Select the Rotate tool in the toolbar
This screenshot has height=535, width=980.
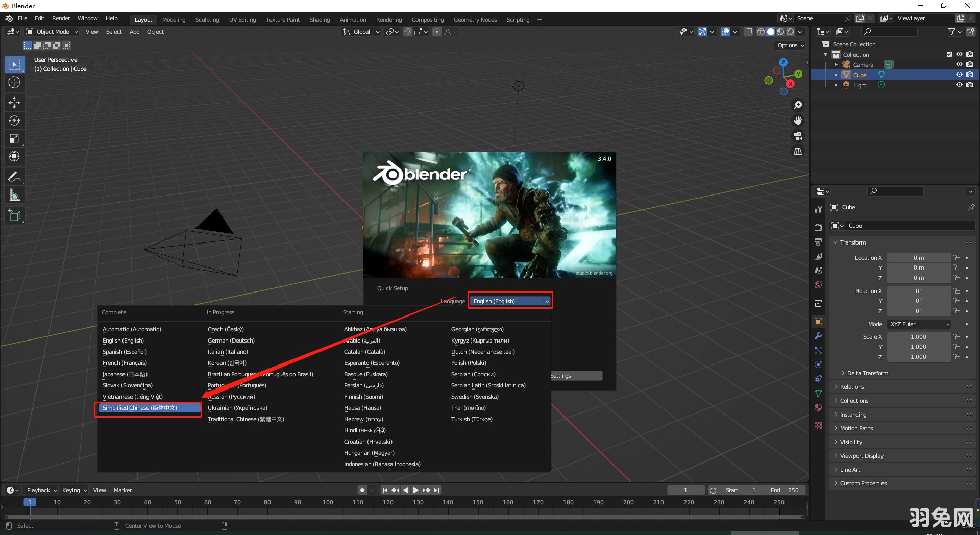tap(14, 120)
